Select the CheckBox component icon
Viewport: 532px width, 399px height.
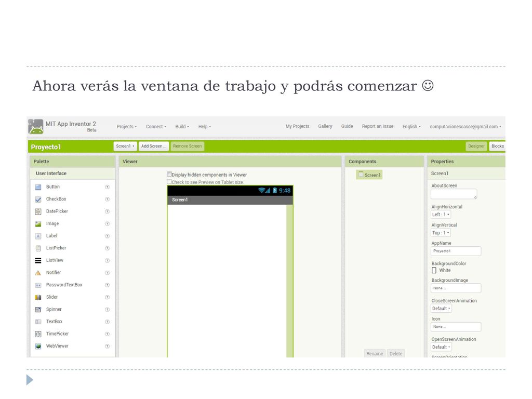(x=38, y=199)
